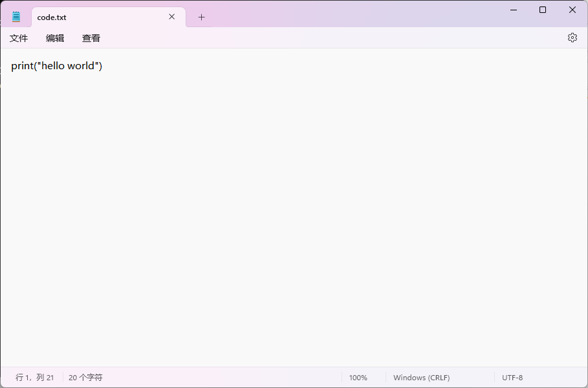Close the Notepad window

tap(572, 10)
